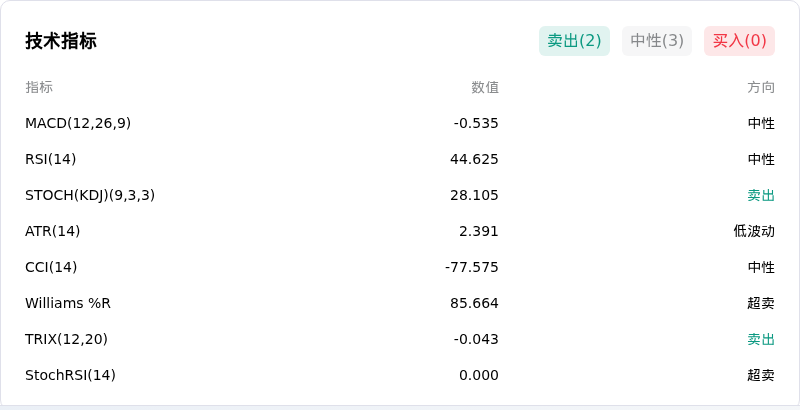Click the 方向 column header
Screen dimensions: 800x410
click(761, 87)
